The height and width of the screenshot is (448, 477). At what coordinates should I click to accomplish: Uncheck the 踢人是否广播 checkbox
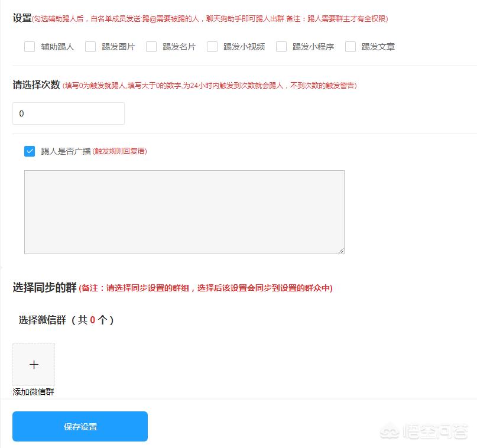click(30, 151)
